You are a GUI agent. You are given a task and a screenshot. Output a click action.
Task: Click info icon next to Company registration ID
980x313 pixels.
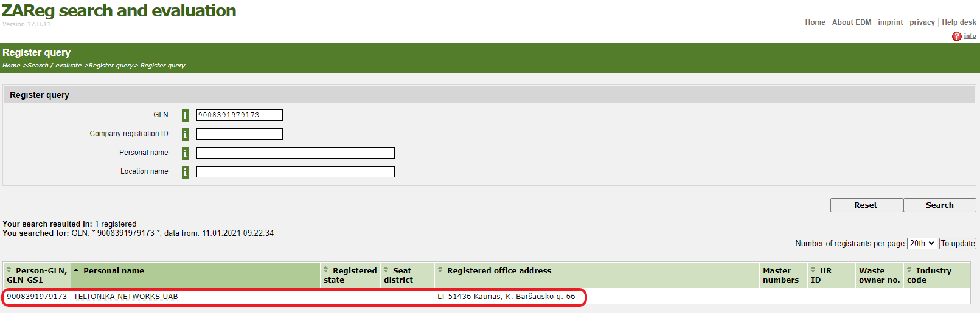(186, 134)
